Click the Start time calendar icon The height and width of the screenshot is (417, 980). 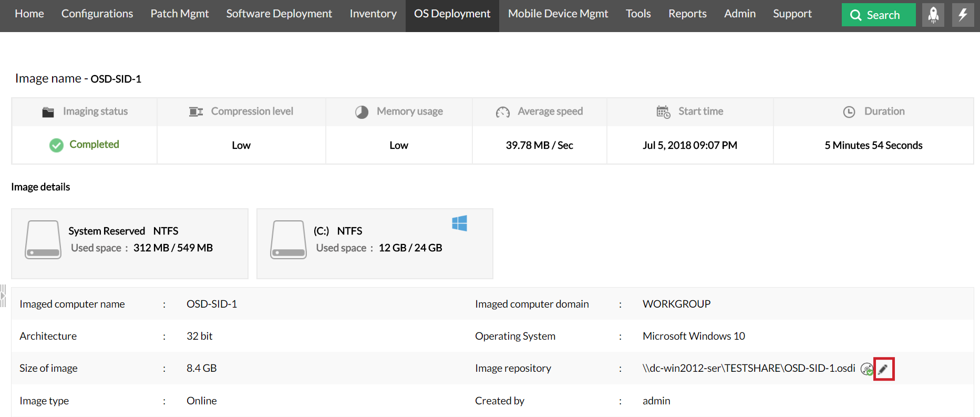(663, 112)
